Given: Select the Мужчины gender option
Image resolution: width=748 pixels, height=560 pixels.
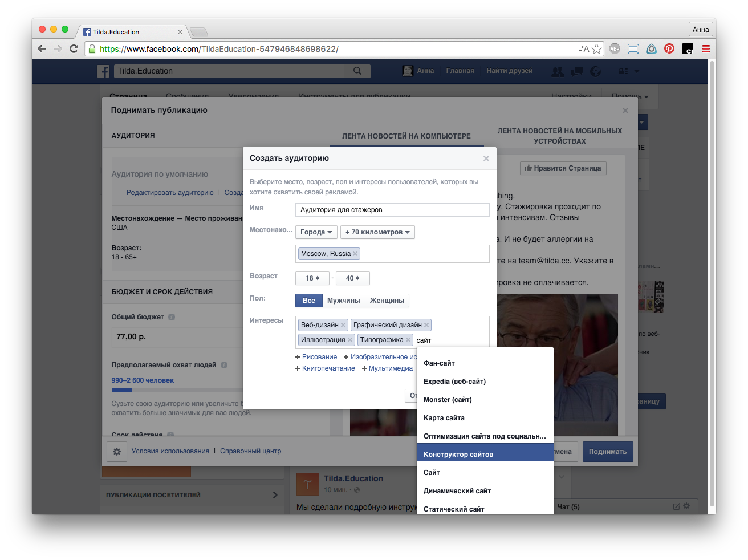Looking at the screenshot, I should click(343, 301).
